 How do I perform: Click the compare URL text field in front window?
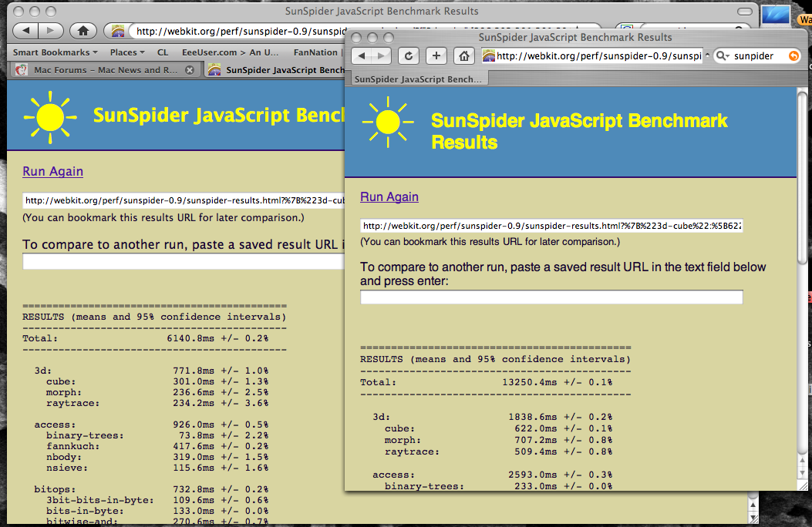[x=551, y=297]
